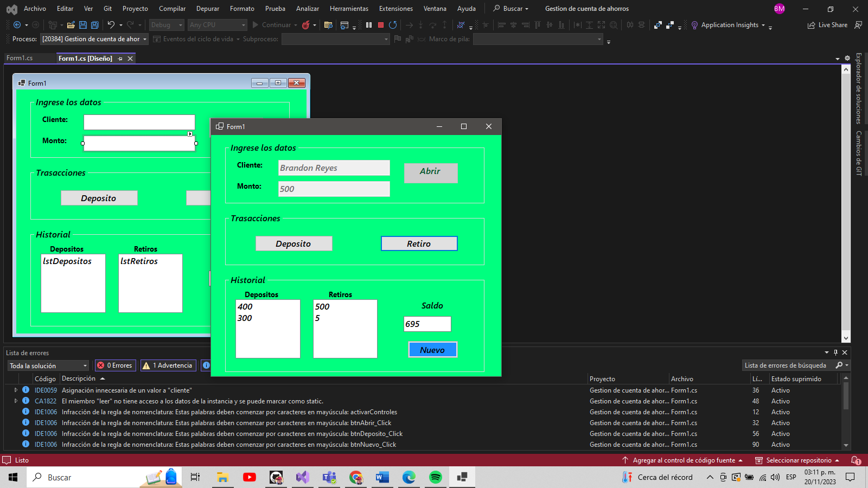Restart the debugging session icon

coord(393,25)
